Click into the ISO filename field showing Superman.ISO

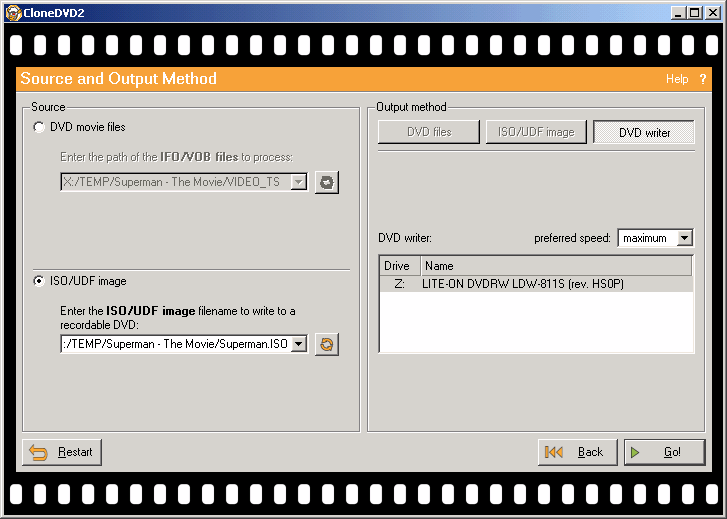176,344
